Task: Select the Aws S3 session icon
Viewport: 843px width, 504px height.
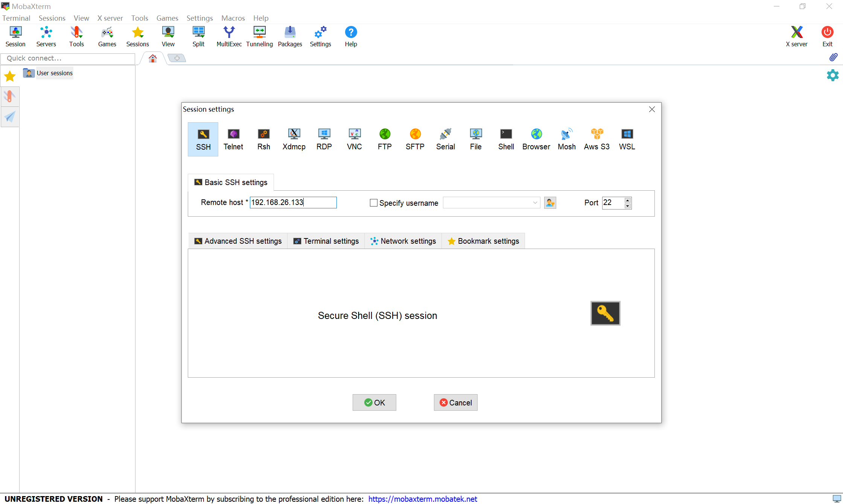Action: [x=597, y=139]
